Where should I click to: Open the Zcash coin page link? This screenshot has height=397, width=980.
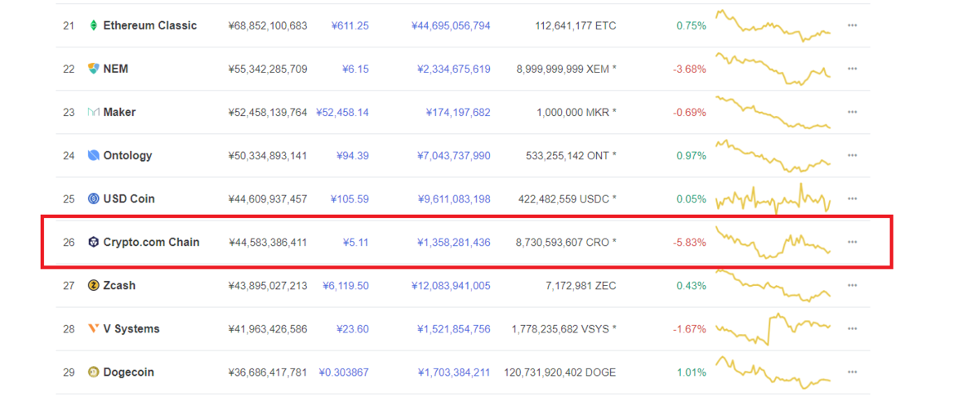click(x=119, y=285)
